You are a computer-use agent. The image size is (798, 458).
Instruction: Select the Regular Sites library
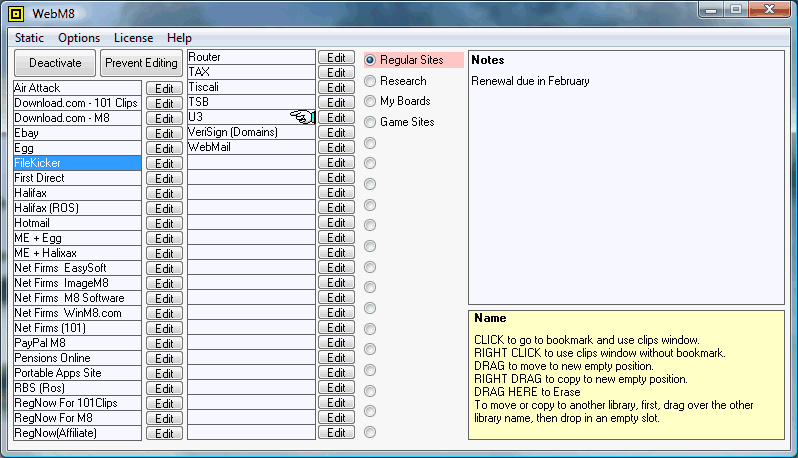[370, 60]
